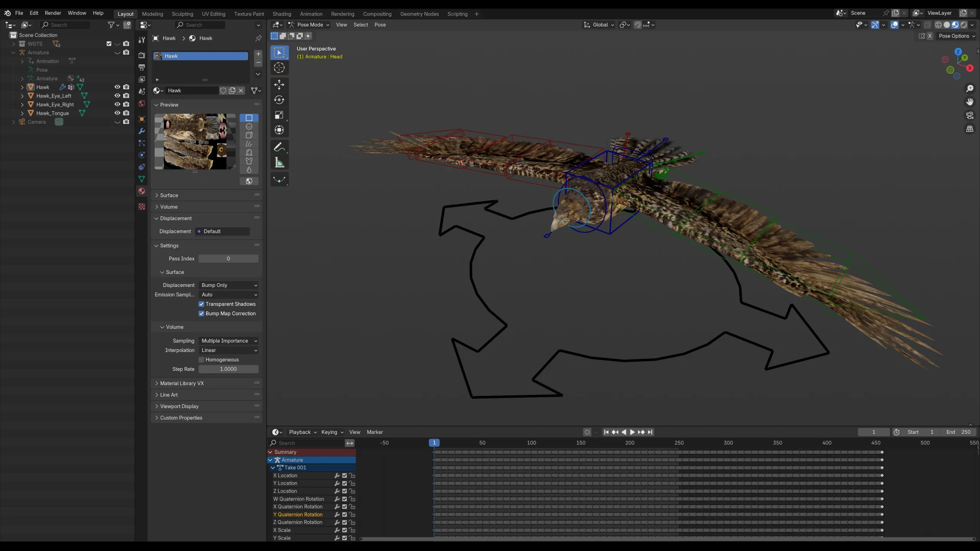Viewport: 980px width, 551px height.
Task: Switch to the UV Editing workspace tab
Action: click(213, 14)
